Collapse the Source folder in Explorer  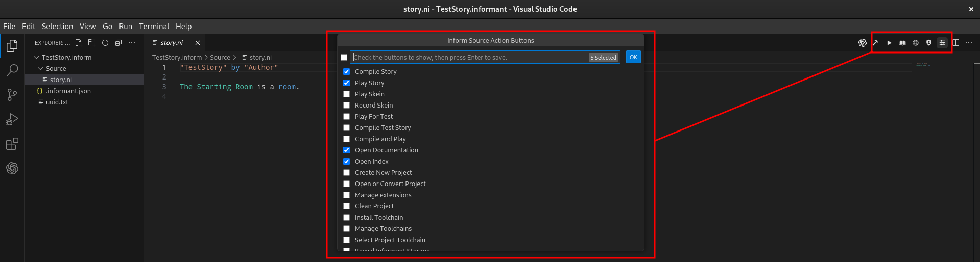click(x=40, y=69)
